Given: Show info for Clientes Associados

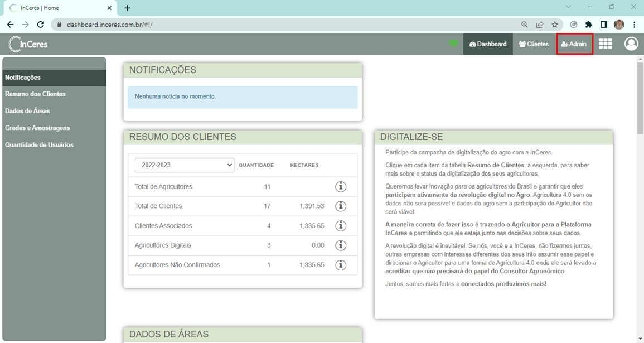Looking at the screenshot, I should (x=341, y=225).
